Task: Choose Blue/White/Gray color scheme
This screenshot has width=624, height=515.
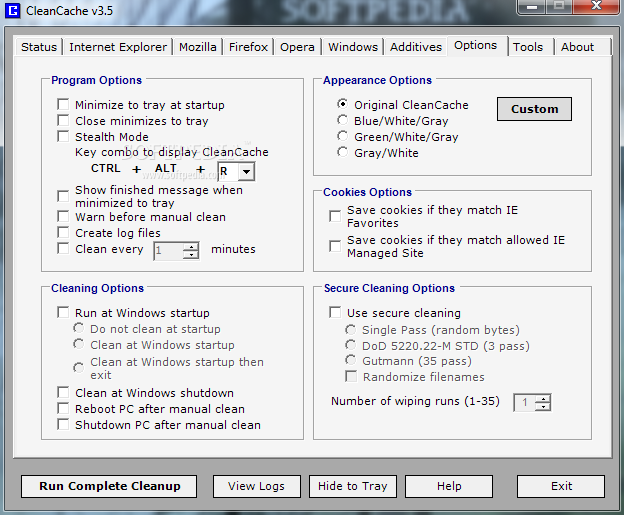Action: [x=342, y=120]
